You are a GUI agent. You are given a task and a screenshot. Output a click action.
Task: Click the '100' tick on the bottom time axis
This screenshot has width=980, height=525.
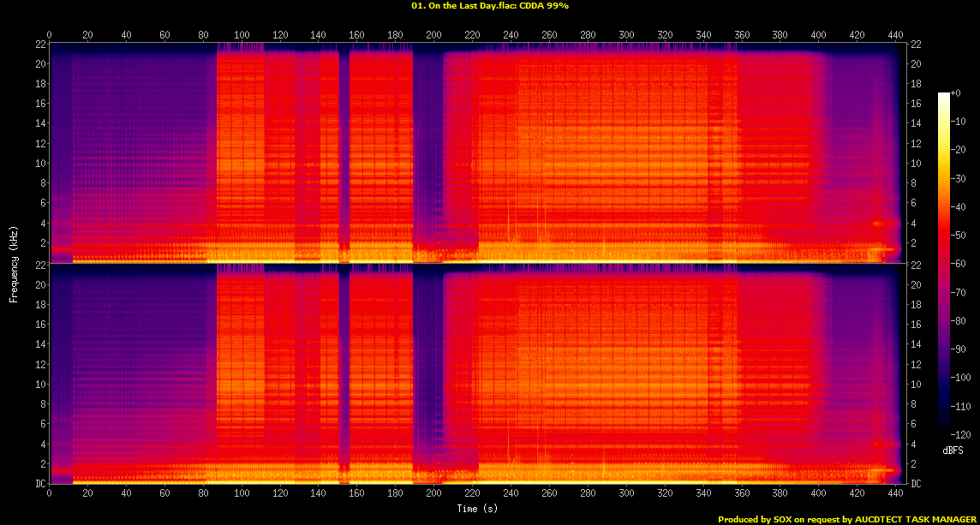tap(242, 493)
